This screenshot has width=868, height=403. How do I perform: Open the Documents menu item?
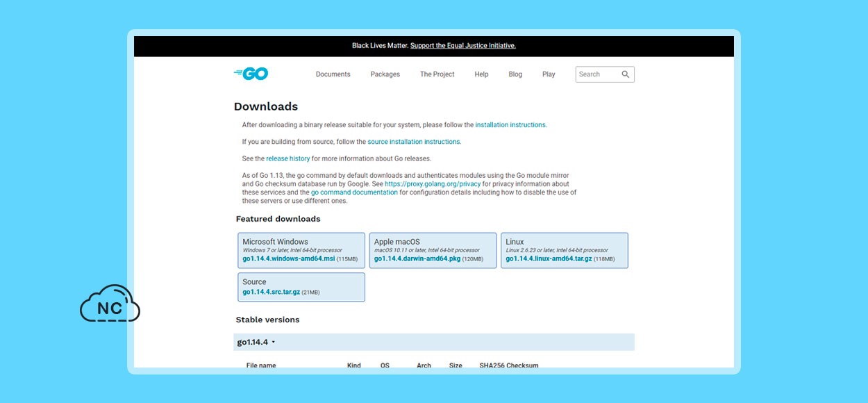(x=333, y=74)
